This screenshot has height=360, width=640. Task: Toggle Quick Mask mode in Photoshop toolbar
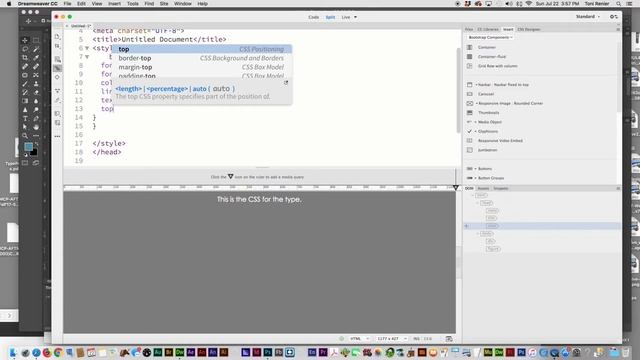[25, 163]
